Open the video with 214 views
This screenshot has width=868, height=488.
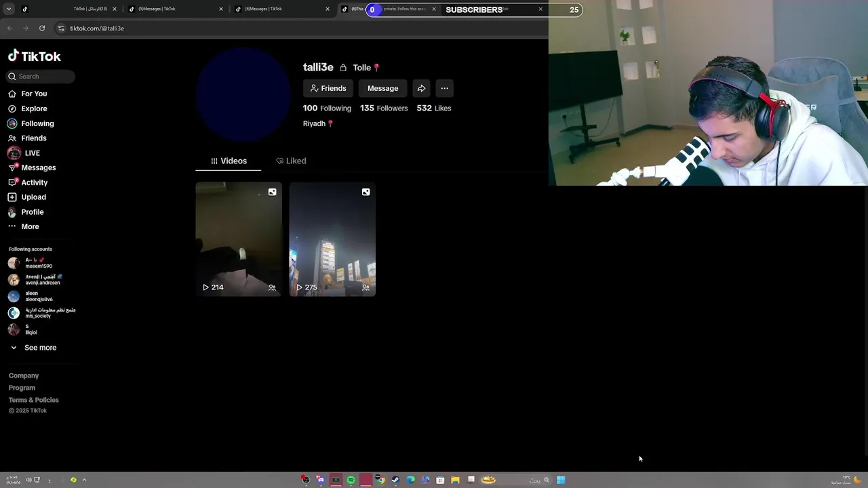click(x=239, y=239)
